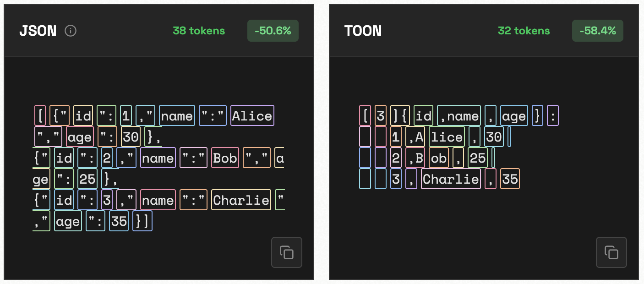Select the Bob token in JSON panel
Screen dimensions: 644x284
(x=225, y=158)
